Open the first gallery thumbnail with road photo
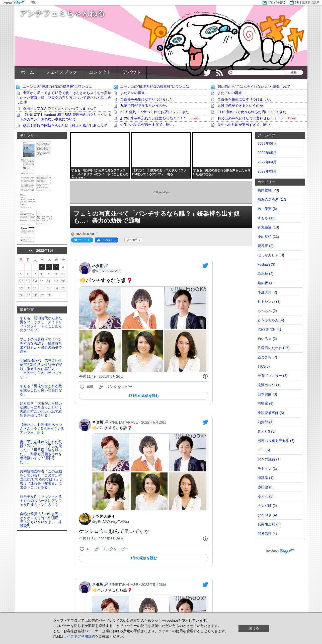 point(28,149)
